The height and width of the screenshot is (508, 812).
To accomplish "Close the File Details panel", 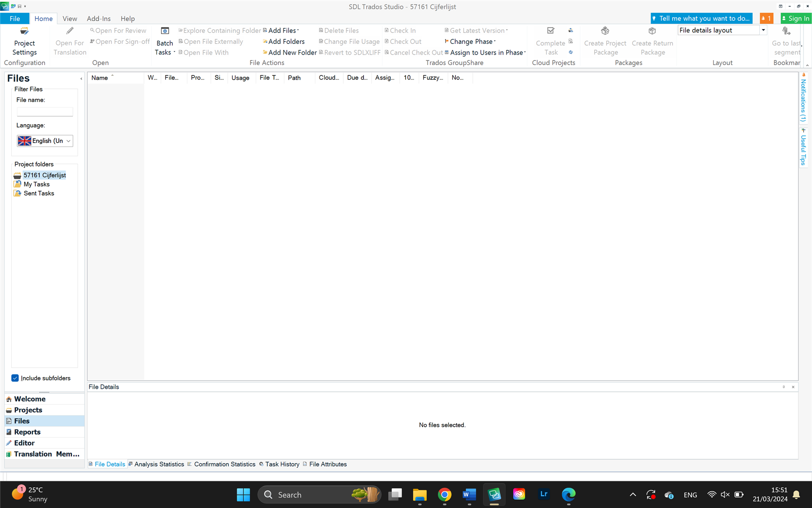I will (793, 387).
